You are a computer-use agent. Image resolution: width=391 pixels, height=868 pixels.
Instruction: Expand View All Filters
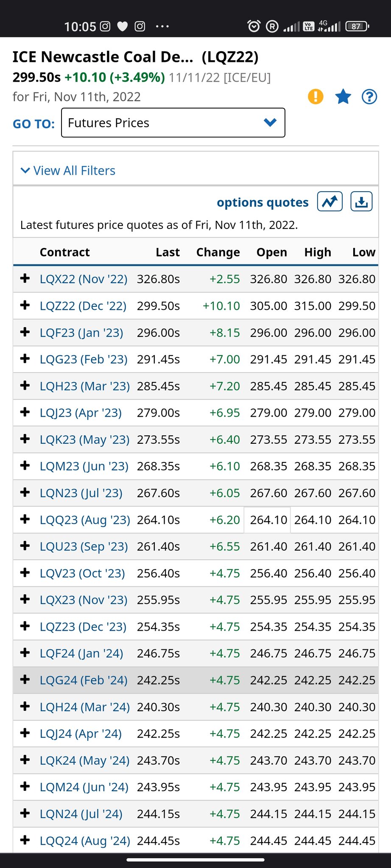pyautogui.click(x=68, y=171)
